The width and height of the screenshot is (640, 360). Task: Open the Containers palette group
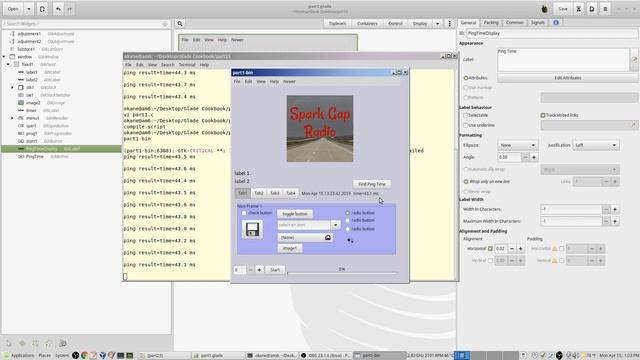click(x=367, y=24)
